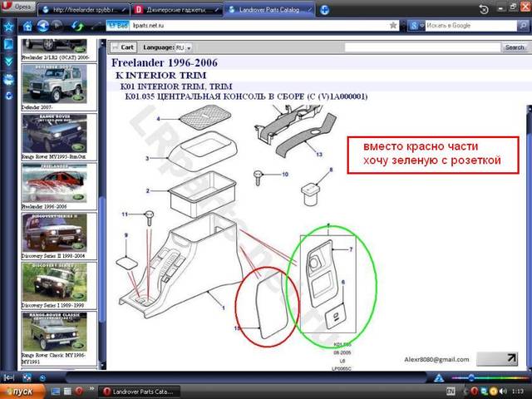The height and width of the screenshot is (399, 532).
Task: Click part number 11 in diagram
Action: click(x=125, y=214)
